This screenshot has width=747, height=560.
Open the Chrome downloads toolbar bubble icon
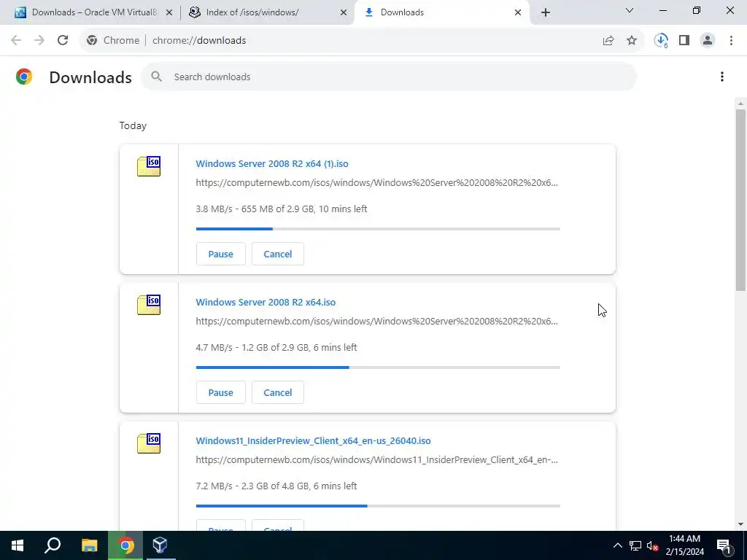point(661,41)
